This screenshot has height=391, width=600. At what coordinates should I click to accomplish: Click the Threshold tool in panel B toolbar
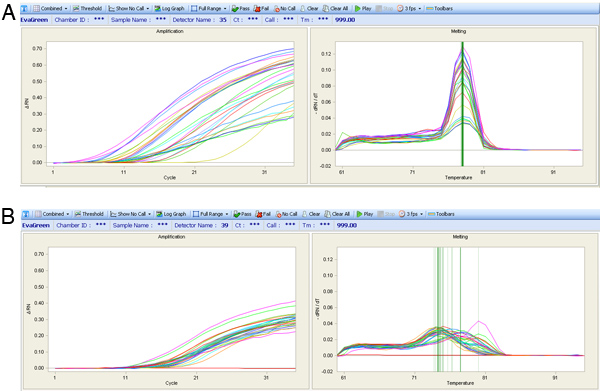click(89, 214)
